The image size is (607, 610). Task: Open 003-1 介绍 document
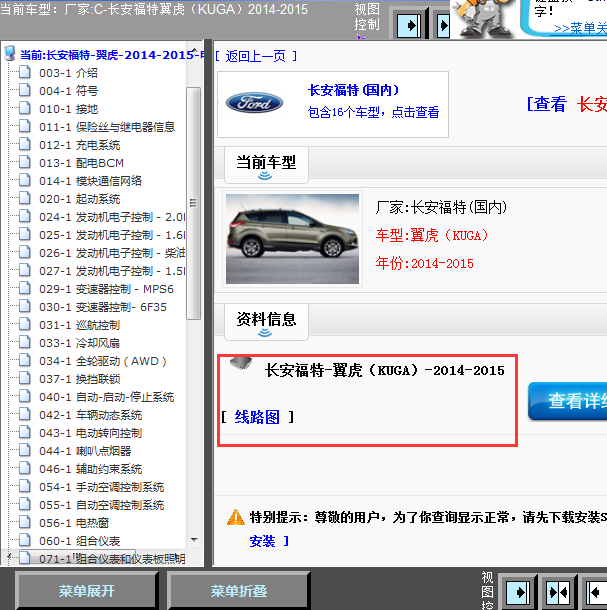pos(68,73)
